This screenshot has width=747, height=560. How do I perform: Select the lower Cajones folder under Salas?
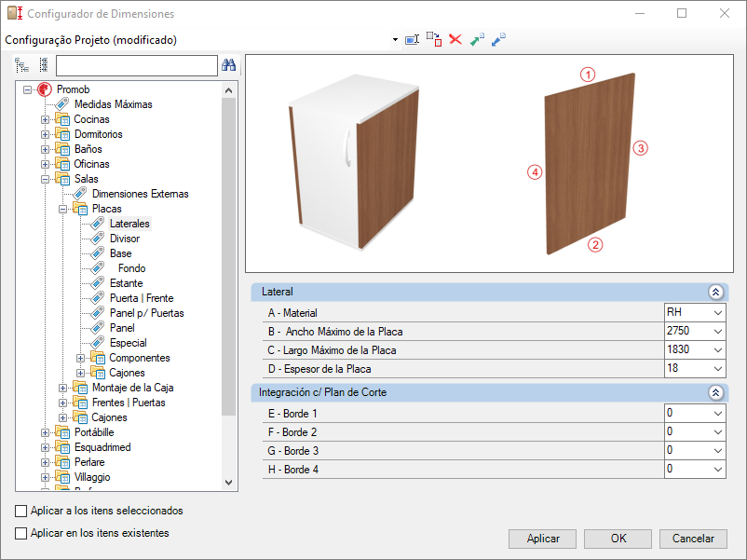click(109, 417)
